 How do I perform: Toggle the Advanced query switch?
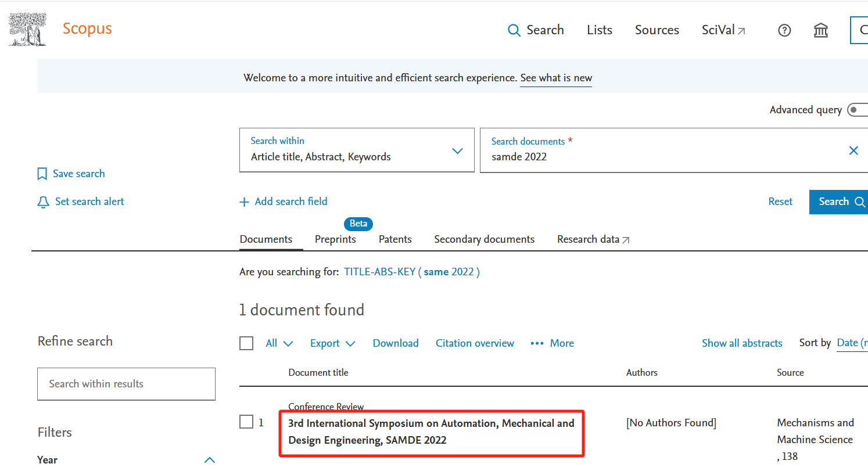click(858, 110)
